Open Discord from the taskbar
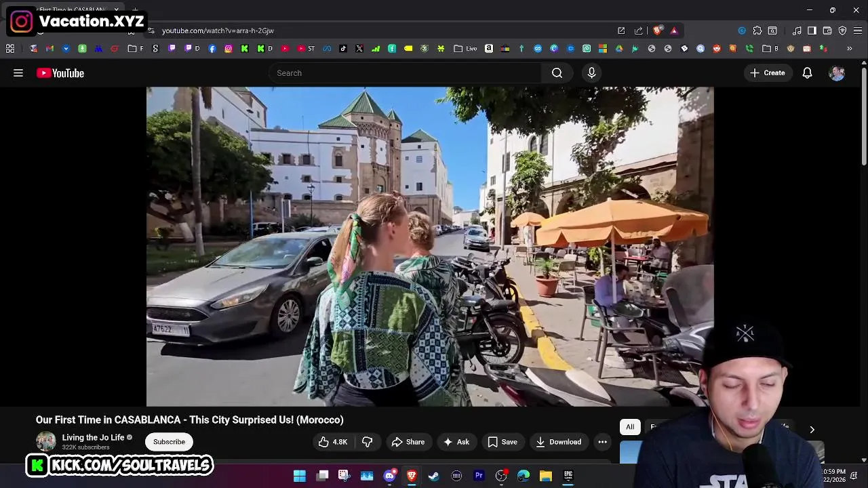This screenshot has width=868, height=488. coord(389,476)
